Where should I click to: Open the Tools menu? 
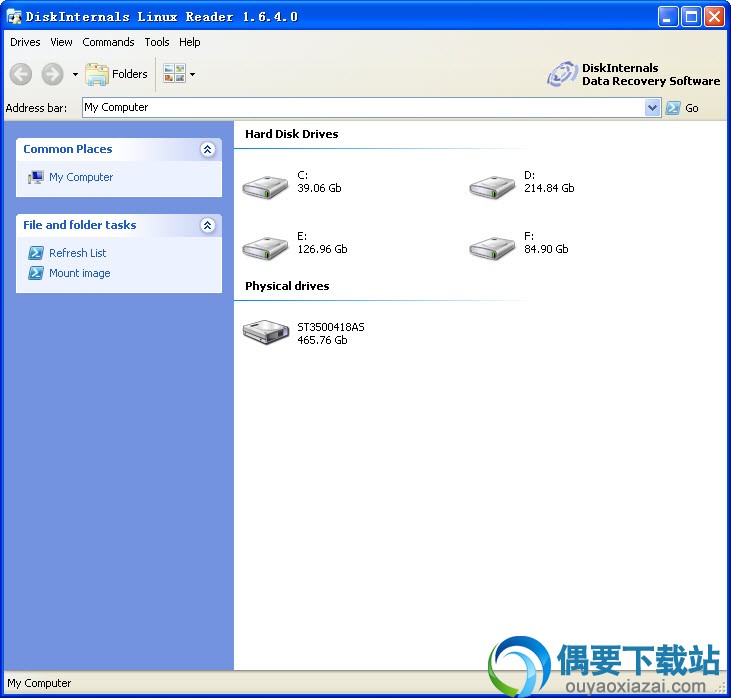pyautogui.click(x=157, y=42)
